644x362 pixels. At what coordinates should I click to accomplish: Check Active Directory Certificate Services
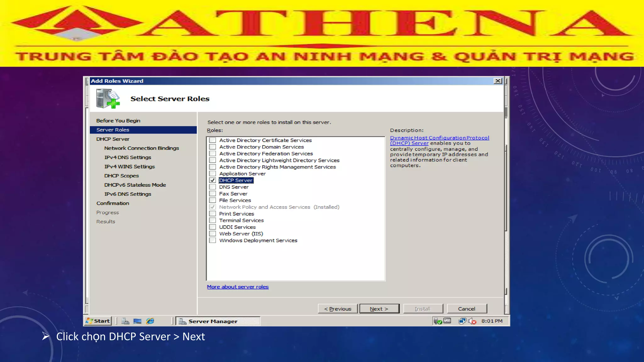[213, 140]
